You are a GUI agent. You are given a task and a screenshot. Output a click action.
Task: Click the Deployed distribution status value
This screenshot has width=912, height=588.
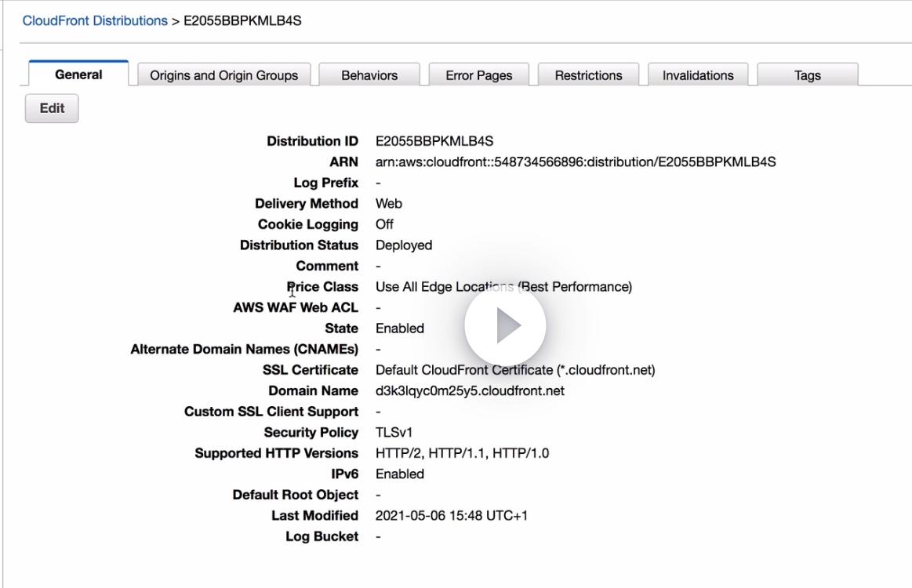[x=403, y=245]
